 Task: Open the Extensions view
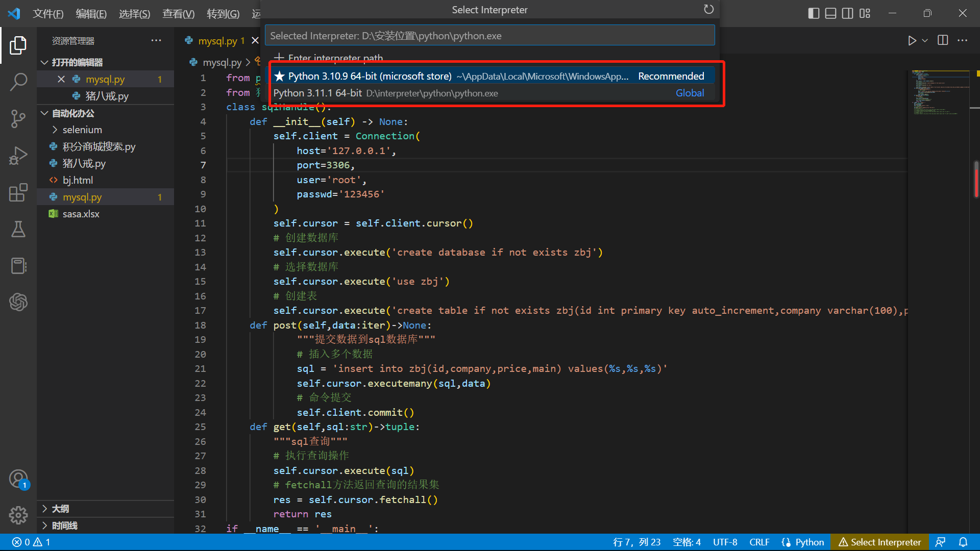pos(18,193)
